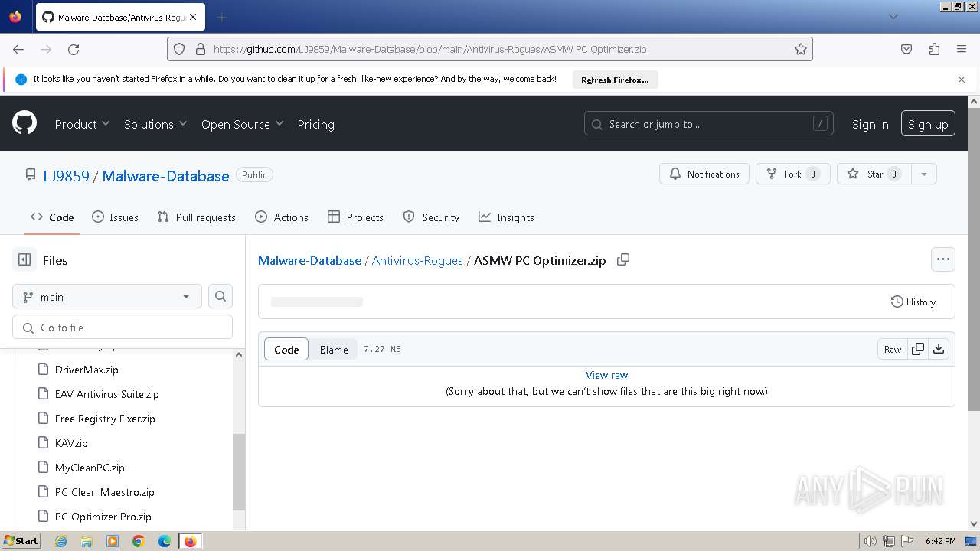Screen dimensions: 980x551
Task: Open the main branch selector dropdown
Action: point(107,296)
